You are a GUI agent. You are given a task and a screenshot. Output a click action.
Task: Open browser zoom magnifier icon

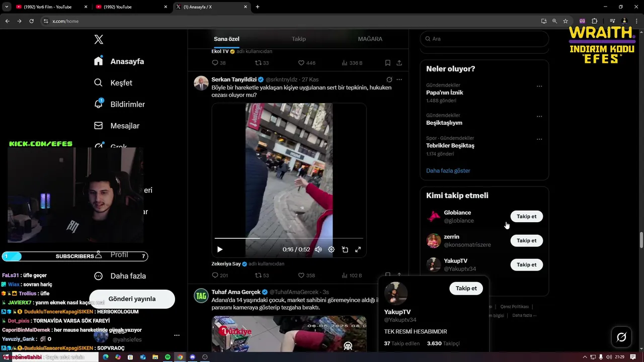tap(554, 21)
